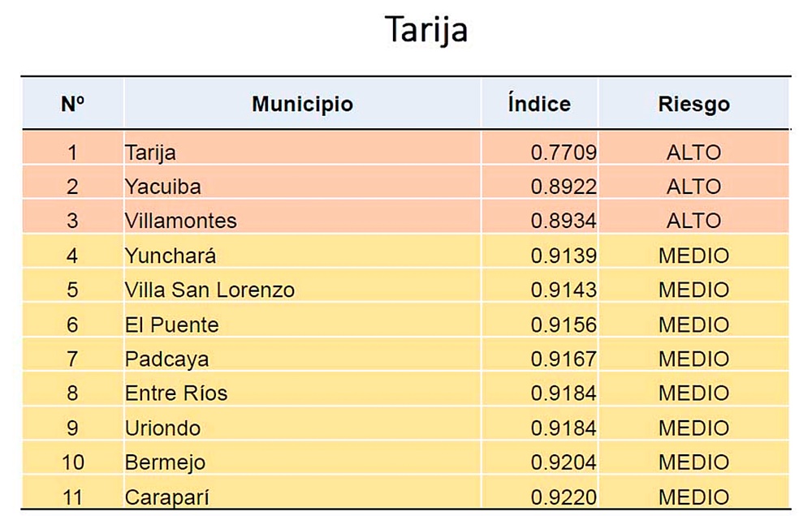This screenshot has height=516, width=812.
Task: Select the Yacuiba municipality cell
Action: (302, 187)
